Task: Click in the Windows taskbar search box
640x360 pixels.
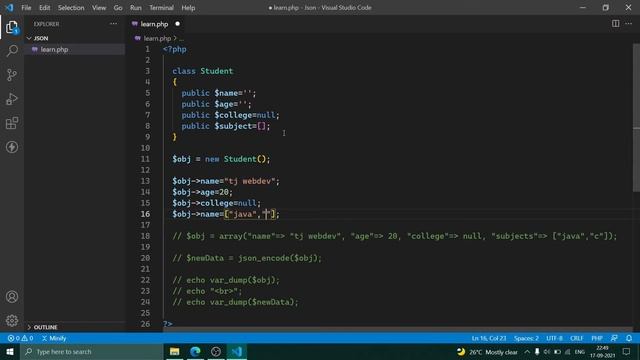Action: pos(92,352)
